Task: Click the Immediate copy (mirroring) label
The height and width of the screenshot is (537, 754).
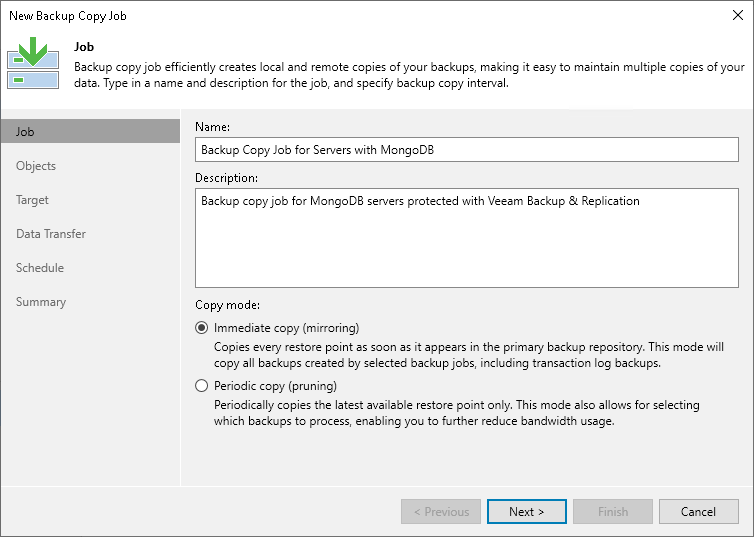Action: (x=287, y=328)
